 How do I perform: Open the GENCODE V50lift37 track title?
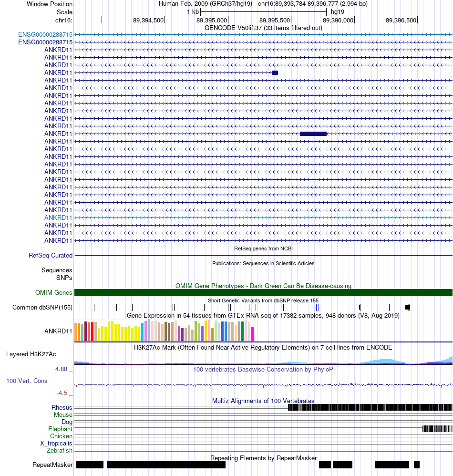[x=263, y=28]
